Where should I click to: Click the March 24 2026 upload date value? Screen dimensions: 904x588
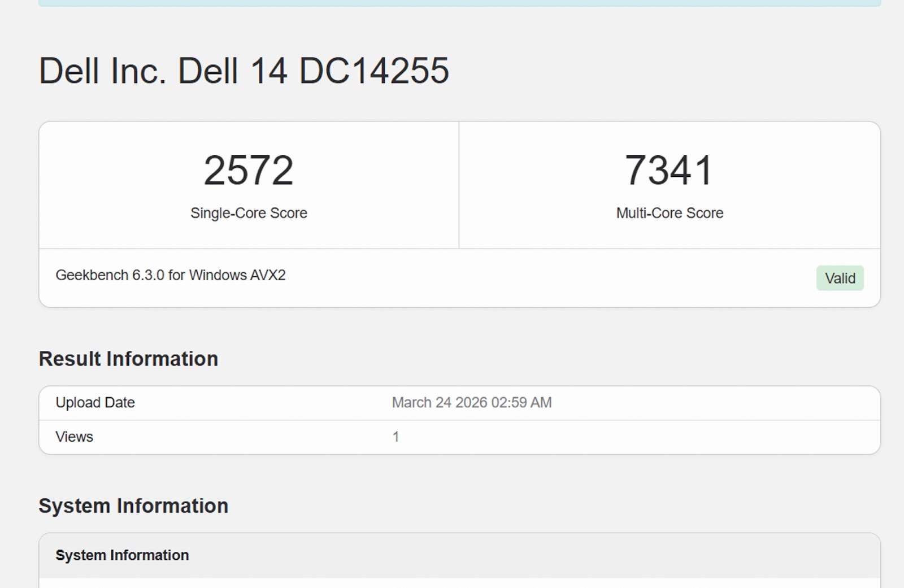[x=440, y=402]
